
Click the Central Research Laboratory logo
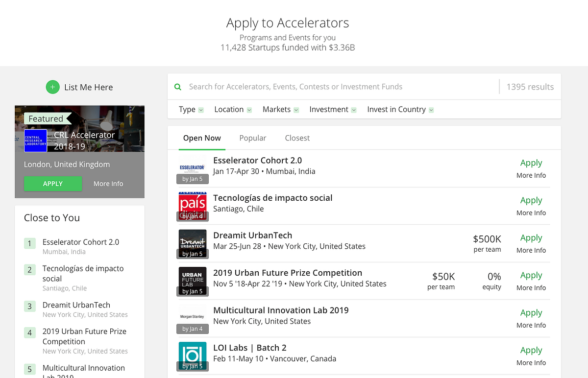[36, 141]
